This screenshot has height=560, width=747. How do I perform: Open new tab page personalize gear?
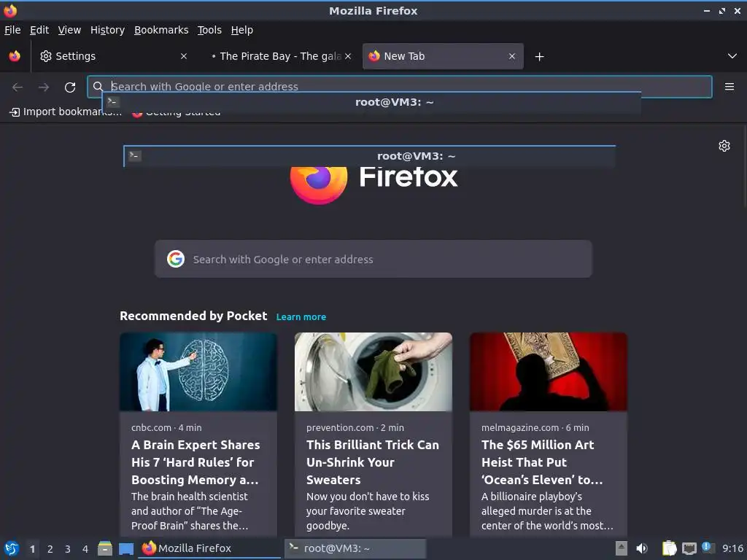coord(724,146)
